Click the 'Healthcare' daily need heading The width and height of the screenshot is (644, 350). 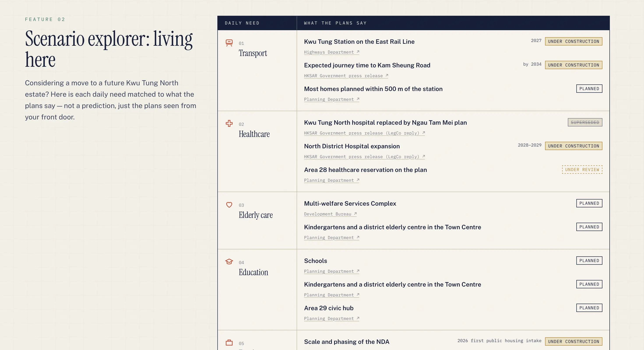point(254,134)
